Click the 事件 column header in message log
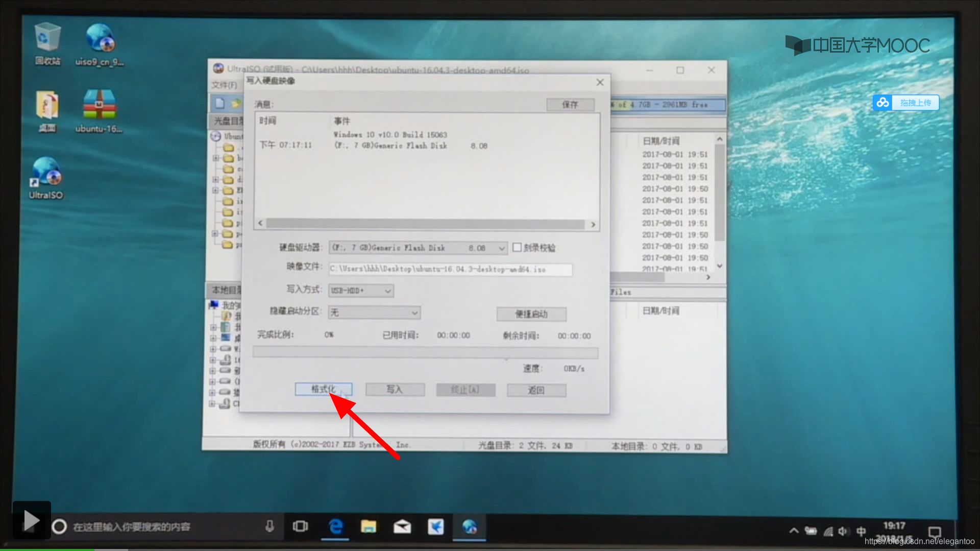The image size is (980, 551). [x=342, y=121]
